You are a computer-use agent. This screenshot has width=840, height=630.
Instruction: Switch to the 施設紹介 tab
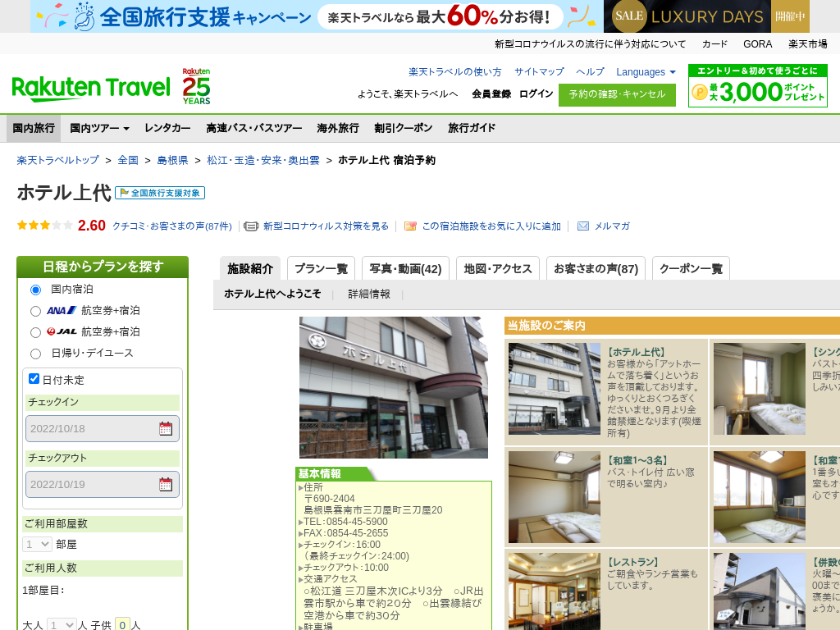[250, 268]
